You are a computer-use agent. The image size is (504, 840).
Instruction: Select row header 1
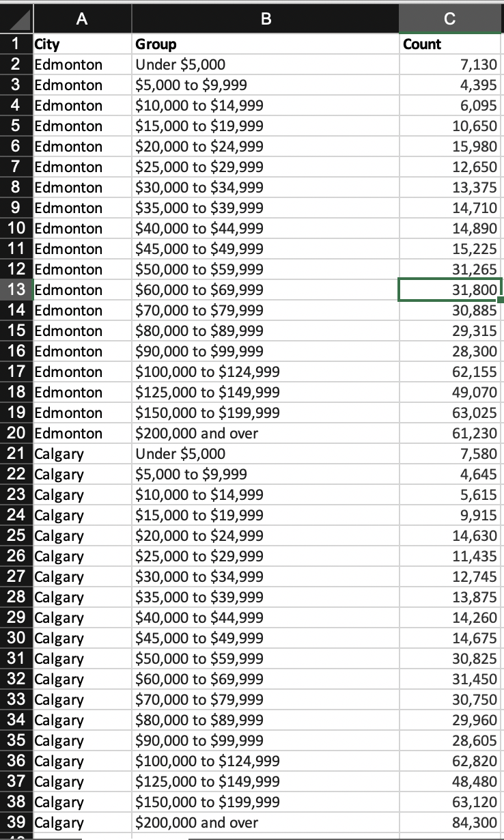[16, 44]
